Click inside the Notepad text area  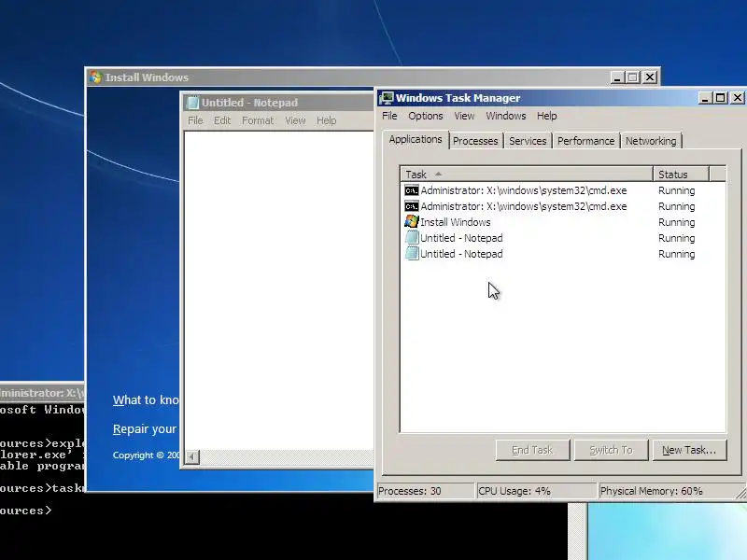pyautogui.click(x=279, y=290)
